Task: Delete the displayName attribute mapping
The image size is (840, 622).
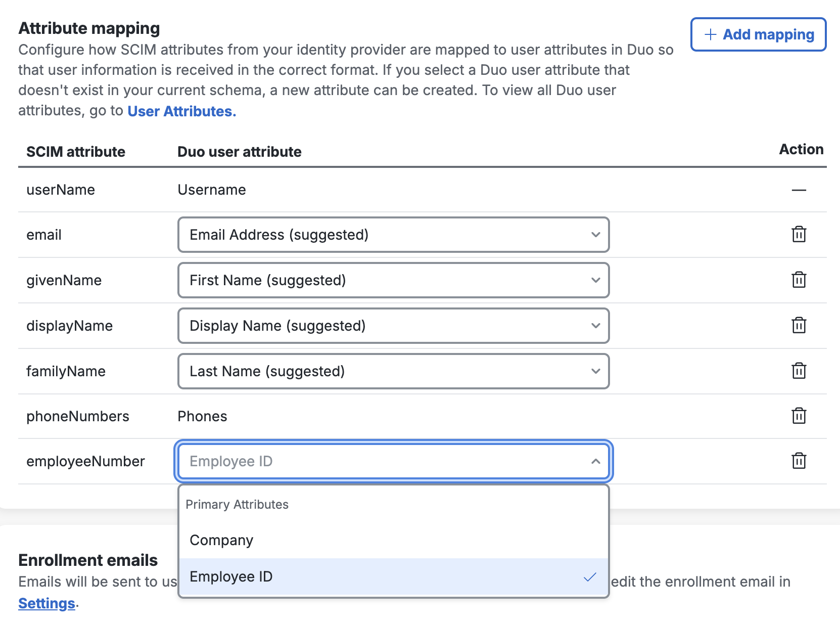Action: click(x=799, y=326)
